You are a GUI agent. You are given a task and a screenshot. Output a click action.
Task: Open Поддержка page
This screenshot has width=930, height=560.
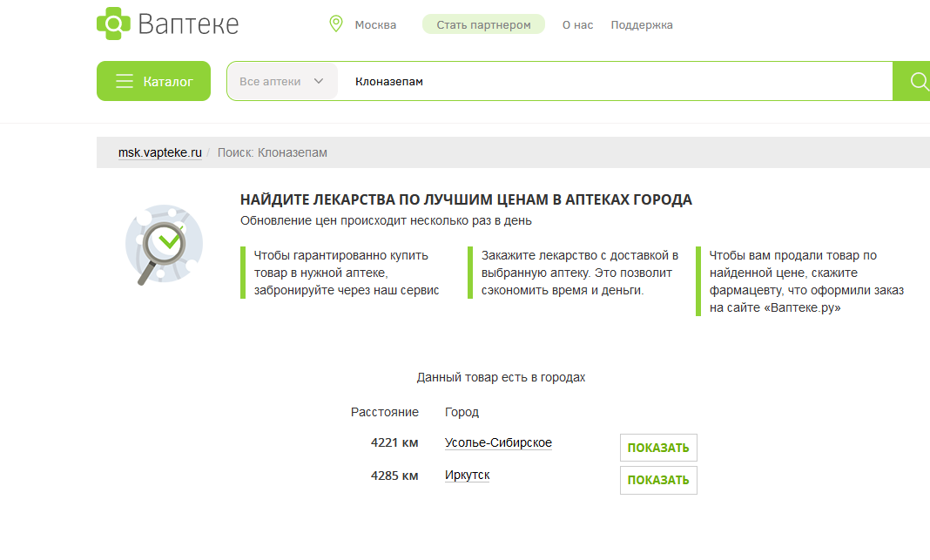click(x=642, y=25)
